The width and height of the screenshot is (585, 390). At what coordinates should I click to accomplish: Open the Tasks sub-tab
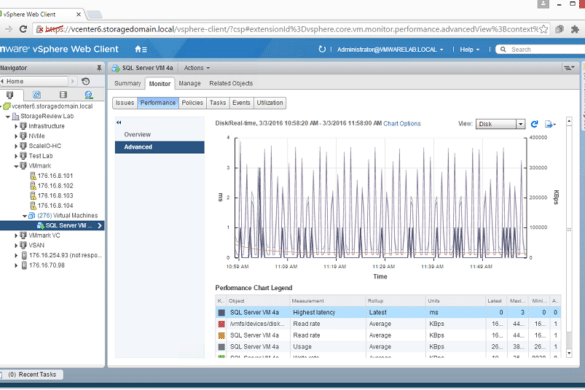[218, 103]
